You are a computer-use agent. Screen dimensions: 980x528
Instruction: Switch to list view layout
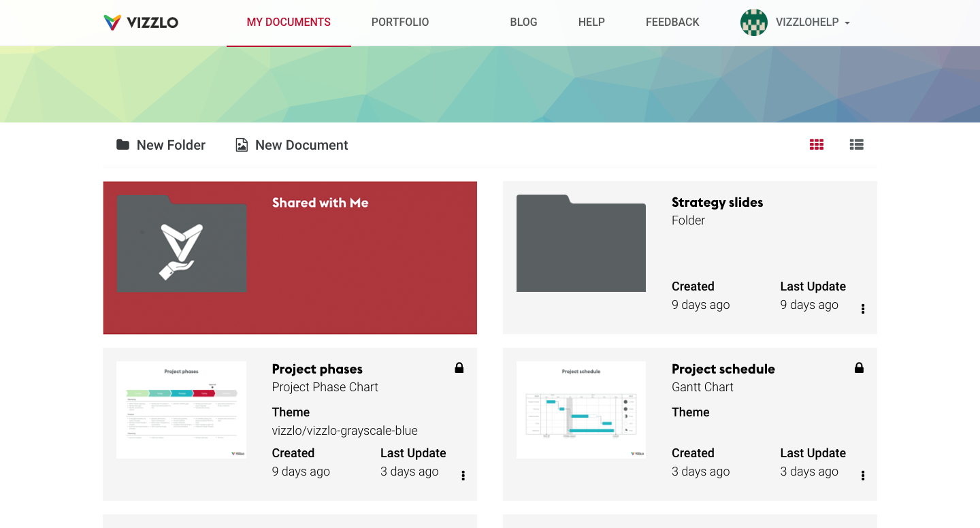[x=857, y=144]
